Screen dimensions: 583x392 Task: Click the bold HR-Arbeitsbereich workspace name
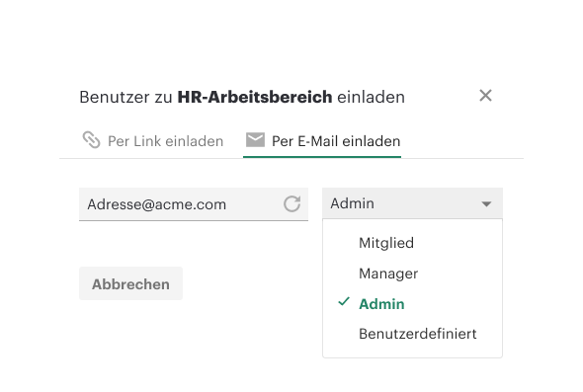pyautogui.click(x=255, y=97)
